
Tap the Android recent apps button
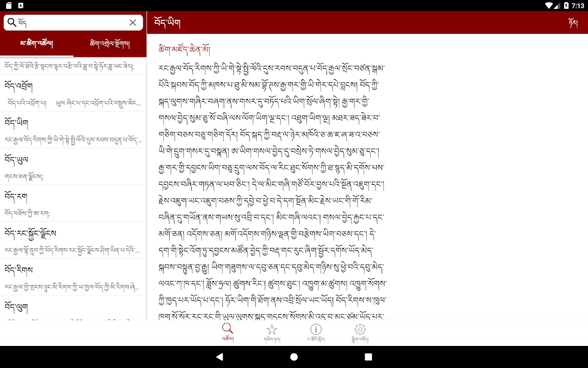tap(368, 357)
